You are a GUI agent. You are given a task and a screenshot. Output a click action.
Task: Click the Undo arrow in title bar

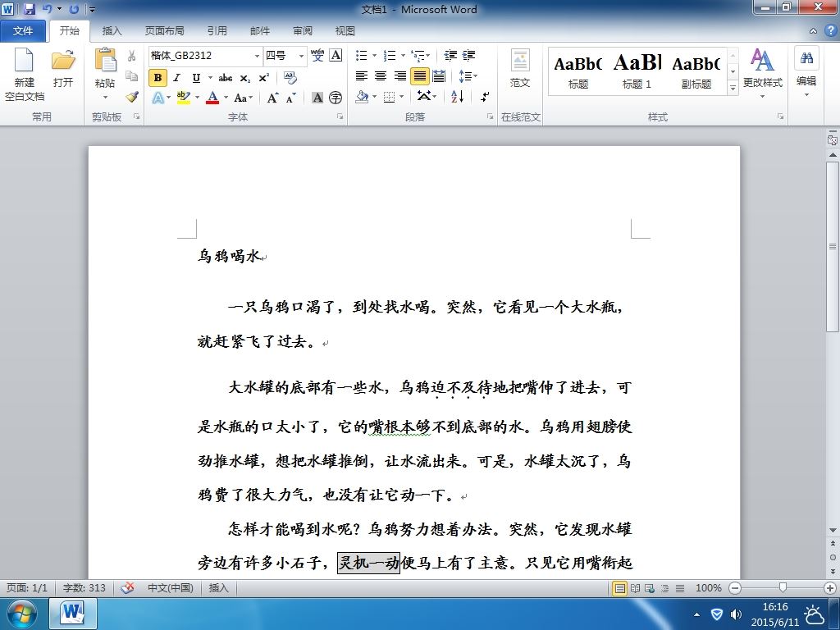click(47, 9)
